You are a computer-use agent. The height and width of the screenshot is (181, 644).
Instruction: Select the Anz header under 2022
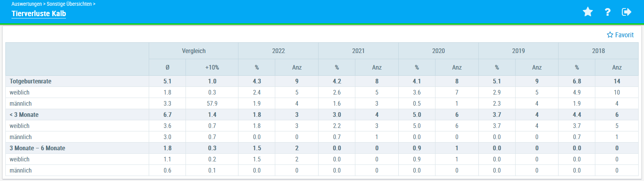[297, 67]
